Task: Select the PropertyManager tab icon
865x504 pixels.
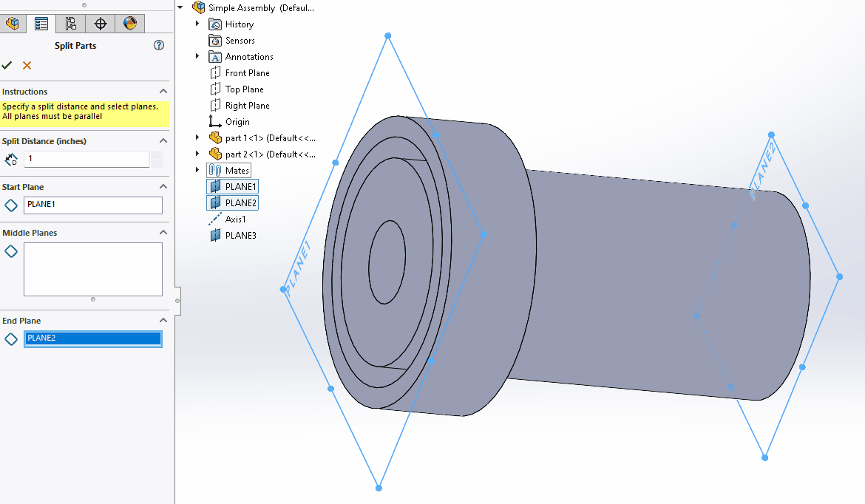Action: pos(41,23)
